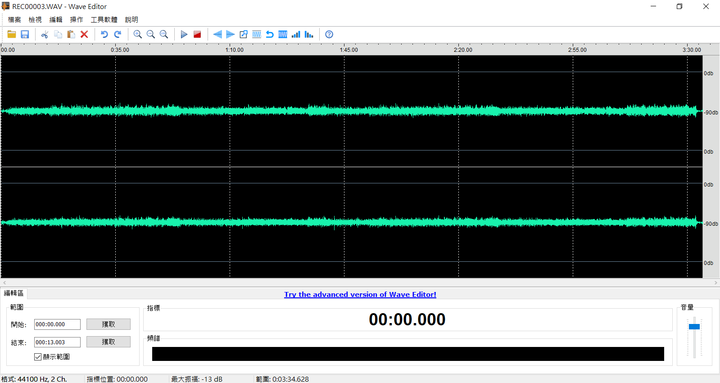
Task: Zoom in on the waveform
Action: pos(137,34)
